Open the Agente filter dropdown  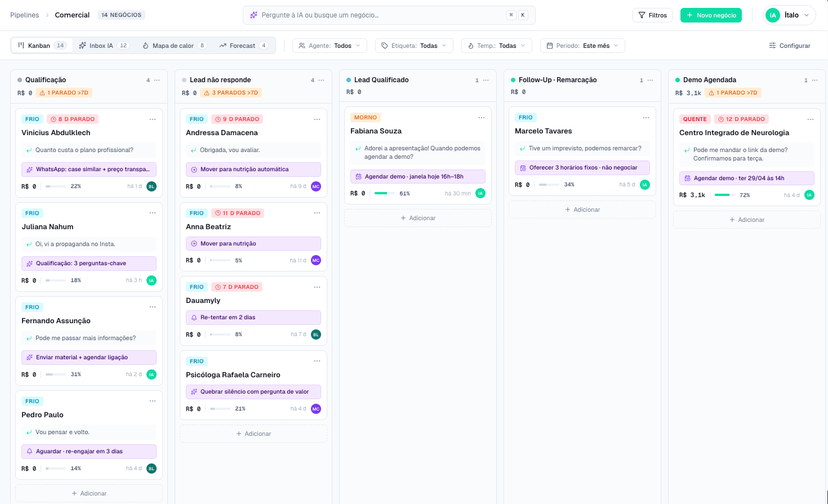330,46
